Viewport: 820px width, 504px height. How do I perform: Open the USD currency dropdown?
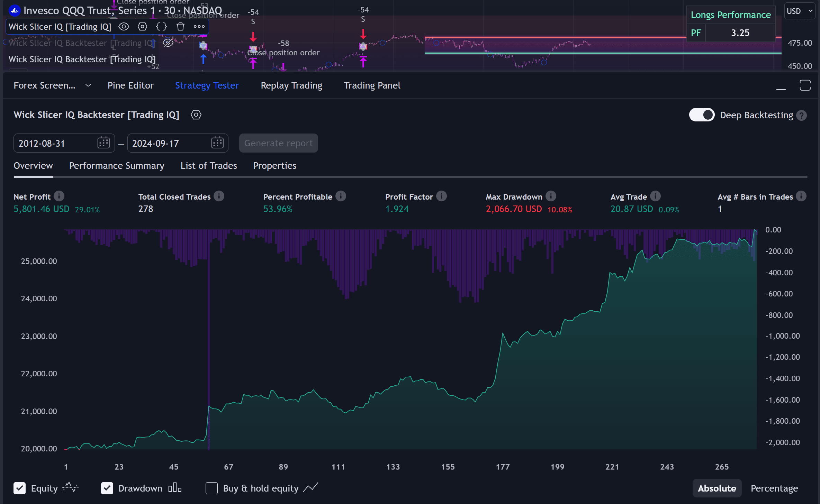tap(799, 11)
